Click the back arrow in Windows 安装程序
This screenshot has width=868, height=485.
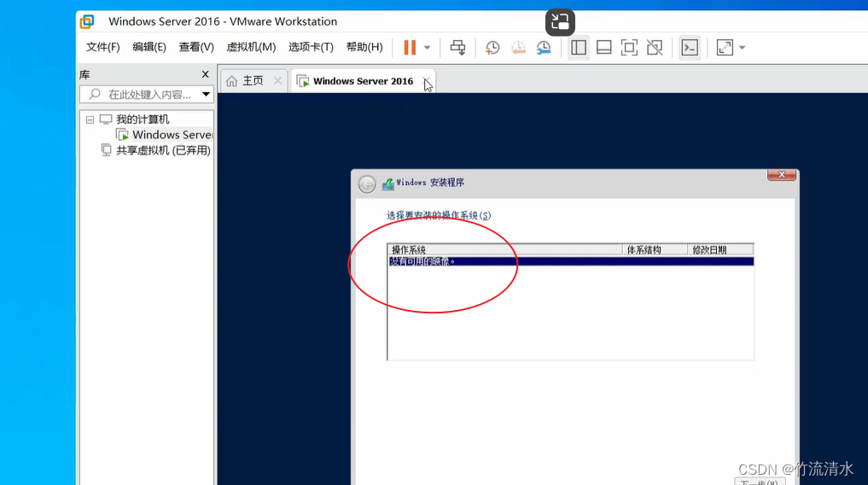click(x=367, y=184)
